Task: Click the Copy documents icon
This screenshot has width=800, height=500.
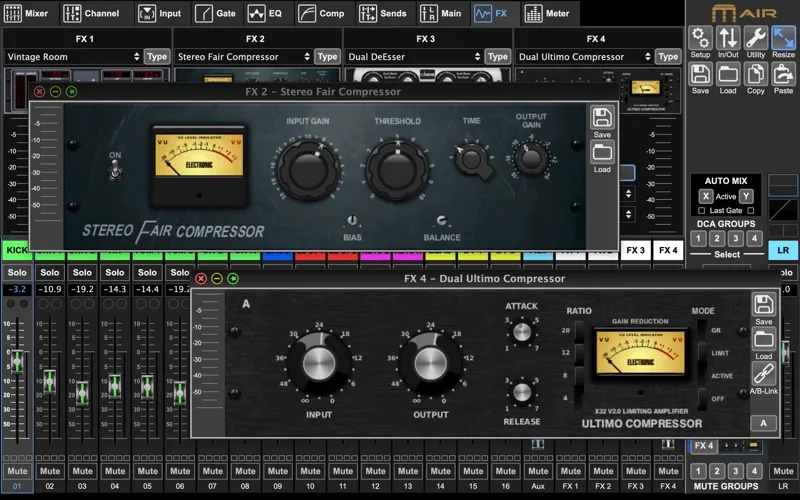Action: point(756,74)
